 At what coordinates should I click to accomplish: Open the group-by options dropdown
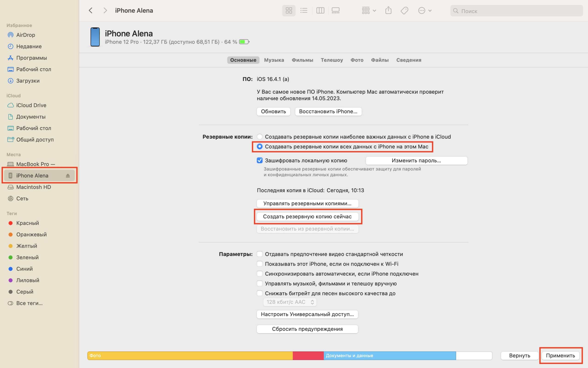369,11
